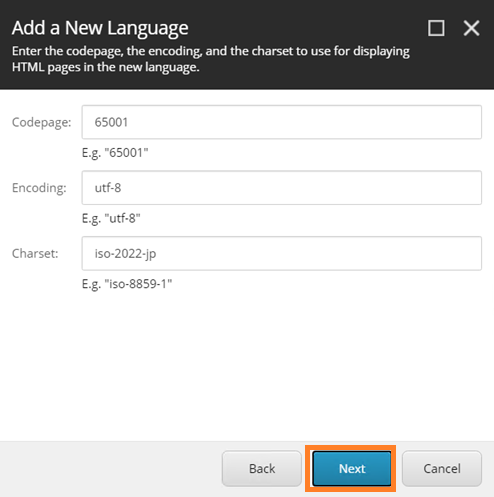Click the Encoding label
This screenshot has height=497, width=494.
point(39,188)
